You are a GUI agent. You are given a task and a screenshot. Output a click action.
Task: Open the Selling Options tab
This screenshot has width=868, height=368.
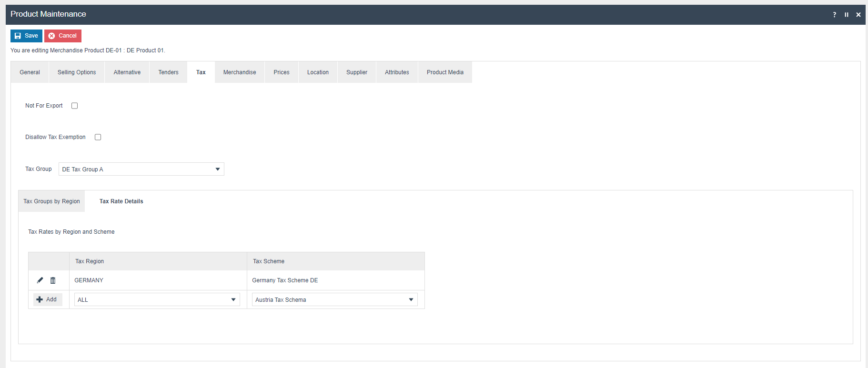(77, 72)
